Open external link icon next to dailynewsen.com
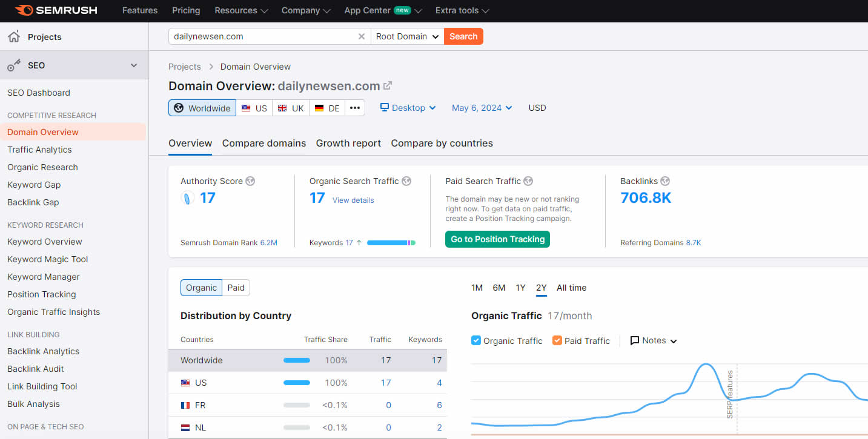The height and width of the screenshot is (439, 868). point(388,85)
